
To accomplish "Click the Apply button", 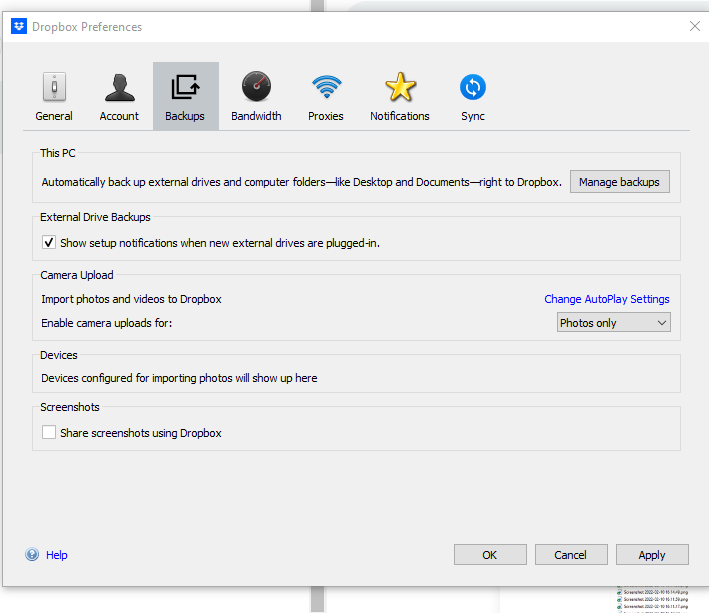I will click(652, 555).
